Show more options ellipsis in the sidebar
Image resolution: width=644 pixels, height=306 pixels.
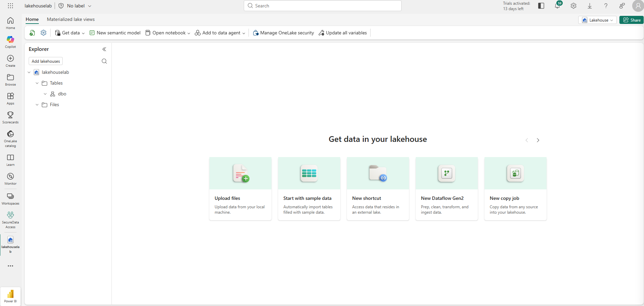pos(10,266)
